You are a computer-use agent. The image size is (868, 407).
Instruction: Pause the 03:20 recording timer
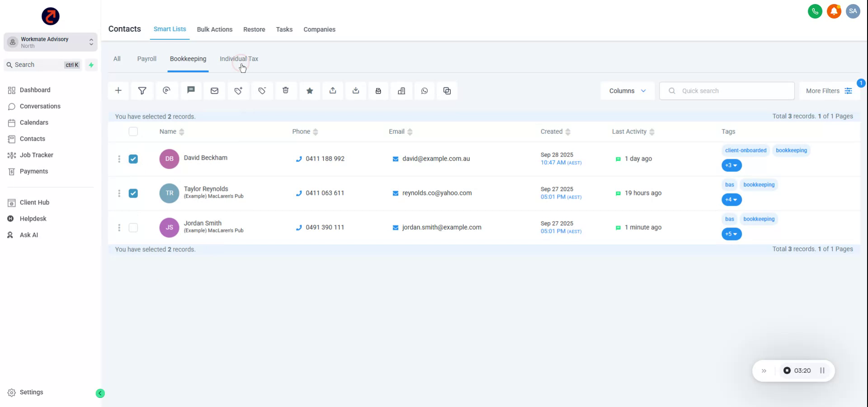point(823,370)
